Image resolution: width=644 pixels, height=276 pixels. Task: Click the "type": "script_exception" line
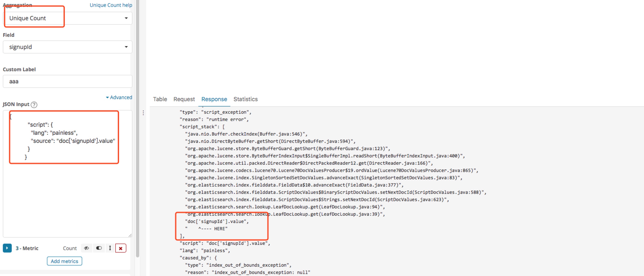click(x=216, y=112)
